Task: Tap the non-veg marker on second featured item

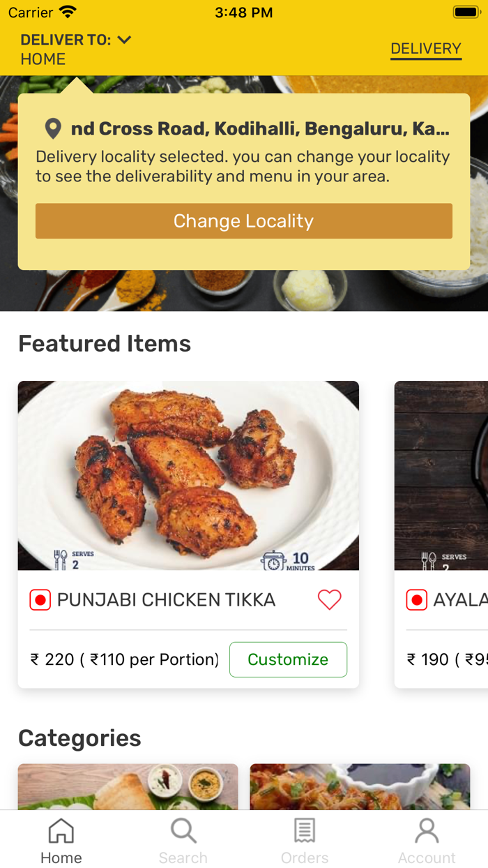Action: click(x=417, y=600)
